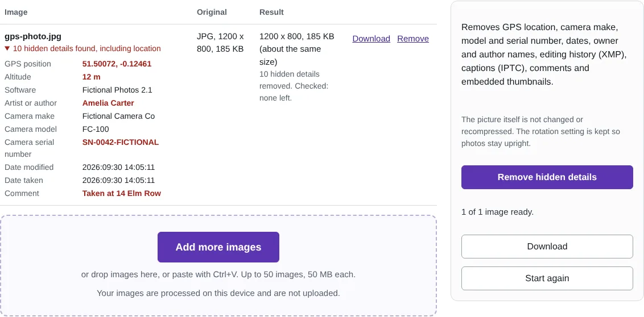
Task: Select the gps-photo.jpg file name
Action: pyautogui.click(x=33, y=36)
